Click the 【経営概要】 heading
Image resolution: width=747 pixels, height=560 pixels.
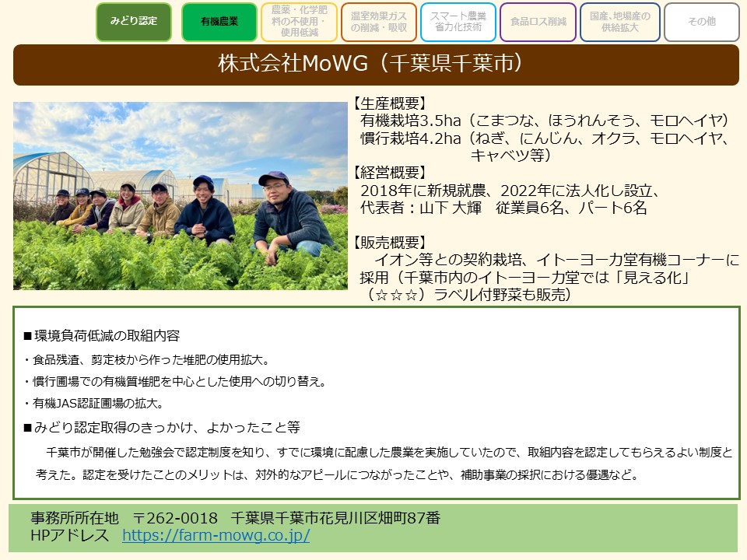389,173
